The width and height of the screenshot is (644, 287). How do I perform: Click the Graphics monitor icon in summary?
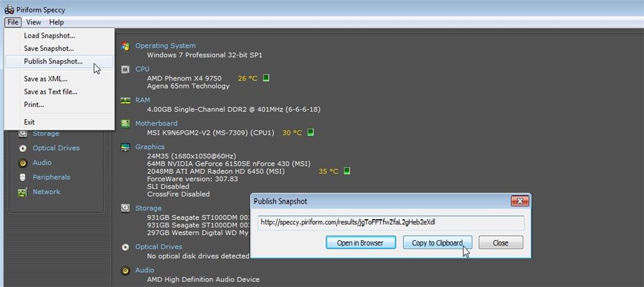(x=125, y=147)
